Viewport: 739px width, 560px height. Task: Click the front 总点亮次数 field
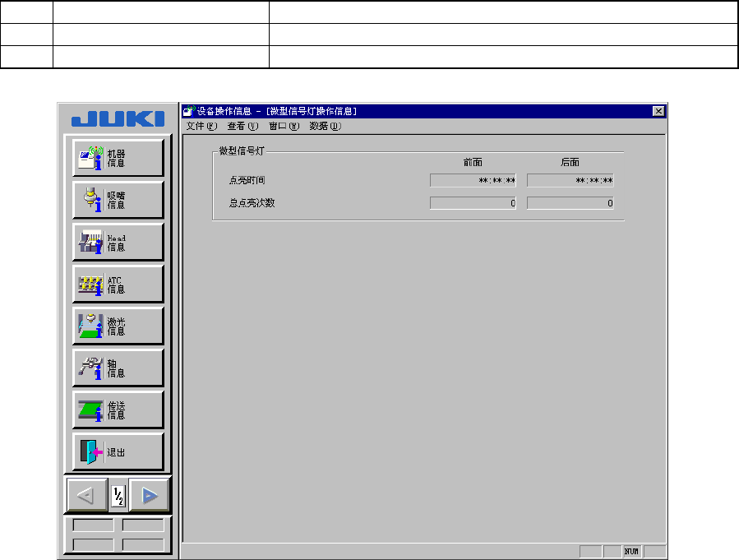point(473,203)
